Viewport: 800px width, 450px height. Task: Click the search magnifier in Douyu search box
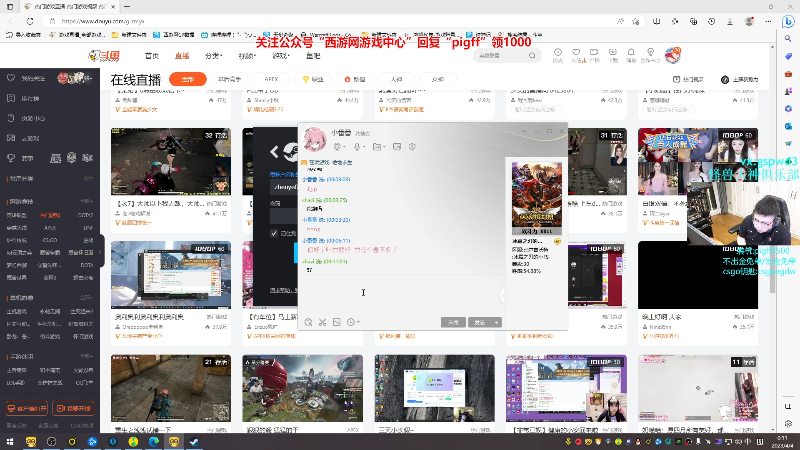coord(532,55)
